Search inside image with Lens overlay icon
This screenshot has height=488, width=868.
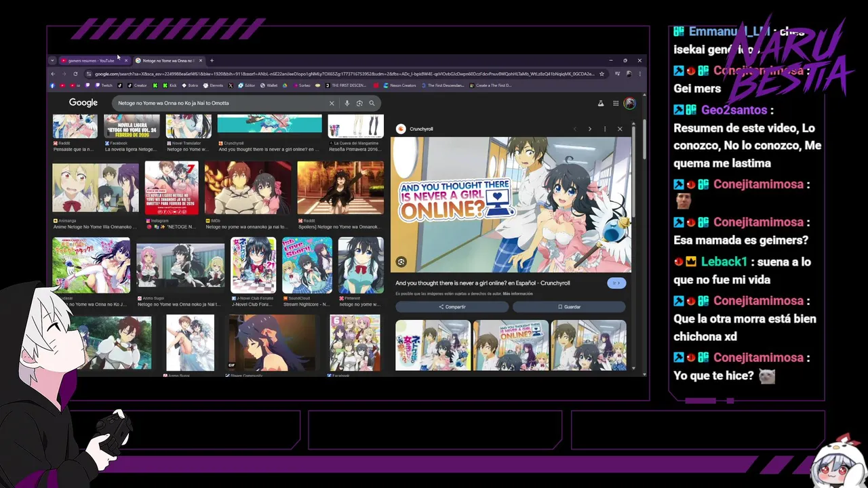click(401, 262)
